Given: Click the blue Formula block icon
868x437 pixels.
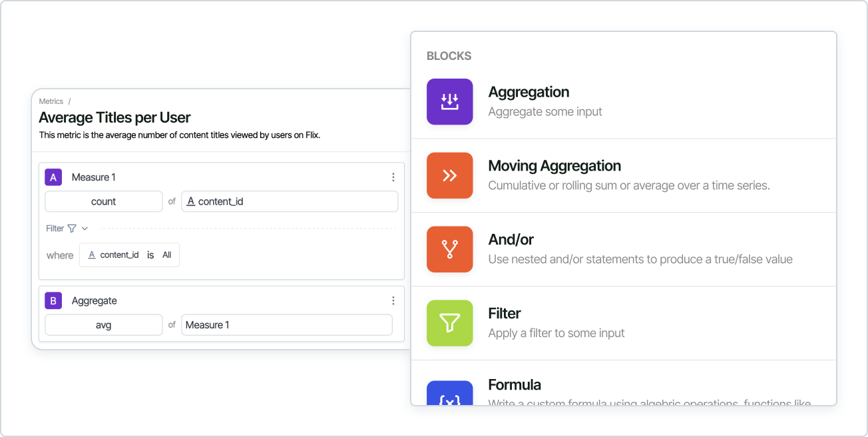Looking at the screenshot, I should (x=449, y=394).
